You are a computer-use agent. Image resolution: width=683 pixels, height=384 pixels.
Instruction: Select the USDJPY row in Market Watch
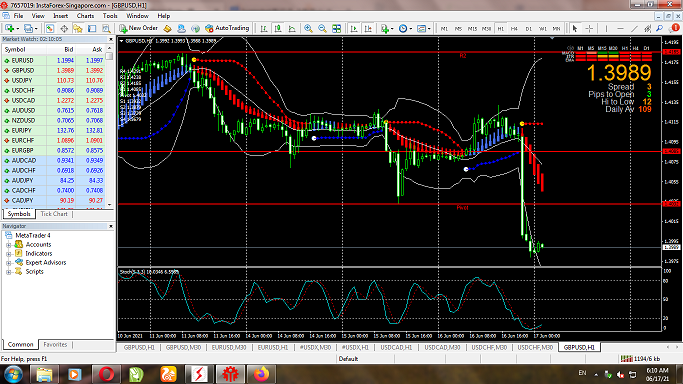[54, 81]
